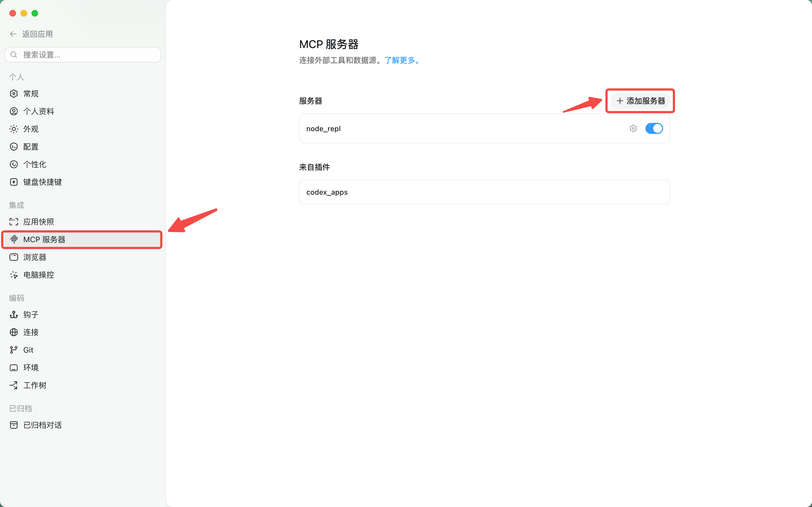
Task: Click the monitor icon for 环境
Action: [14, 368]
